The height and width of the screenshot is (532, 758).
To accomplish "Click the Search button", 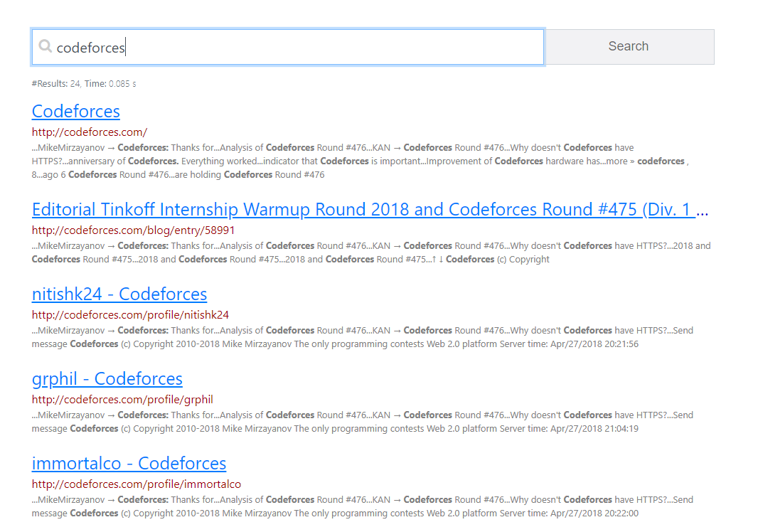I will tap(629, 47).
